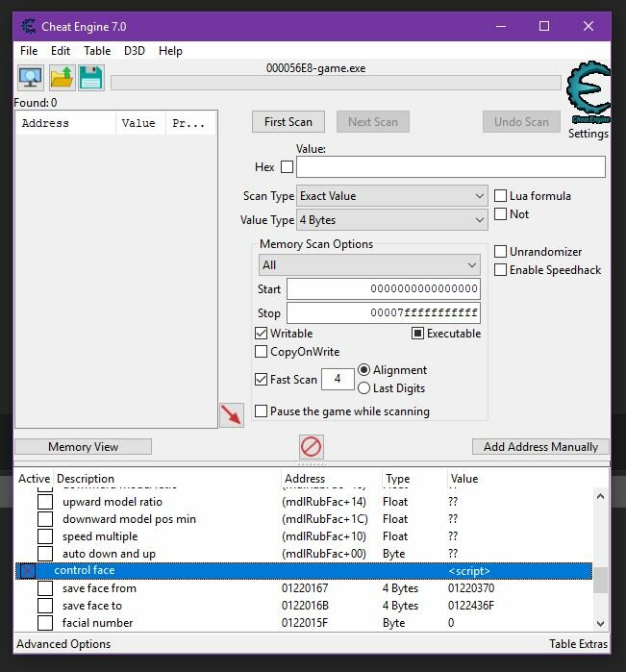Image resolution: width=626 pixels, height=672 pixels.
Task: Open the Table menu
Action: pos(97,51)
